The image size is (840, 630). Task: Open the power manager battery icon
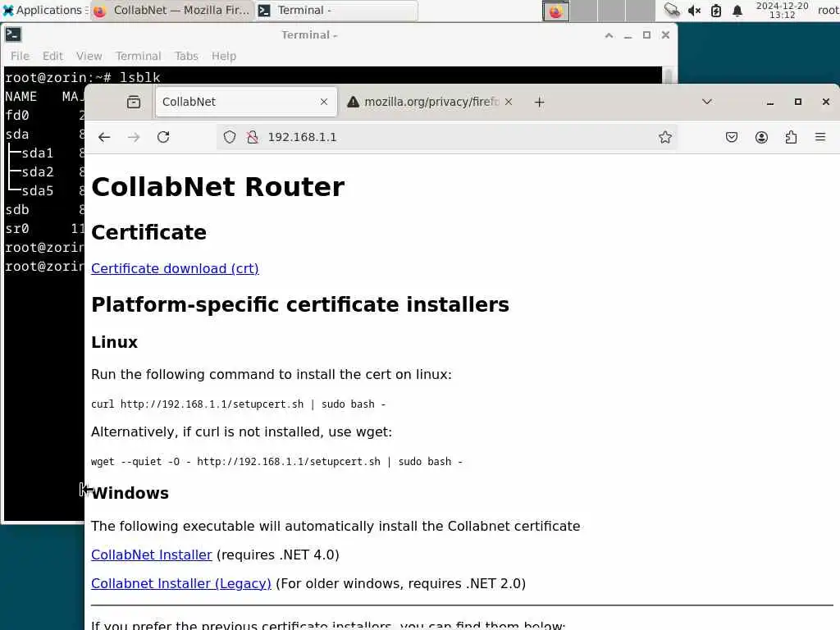pos(715,10)
